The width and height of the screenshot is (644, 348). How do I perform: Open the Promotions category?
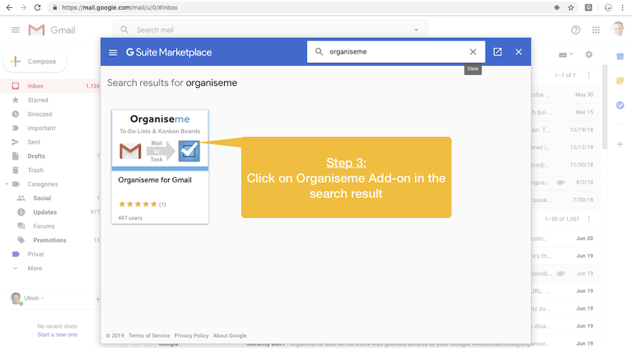(50, 240)
